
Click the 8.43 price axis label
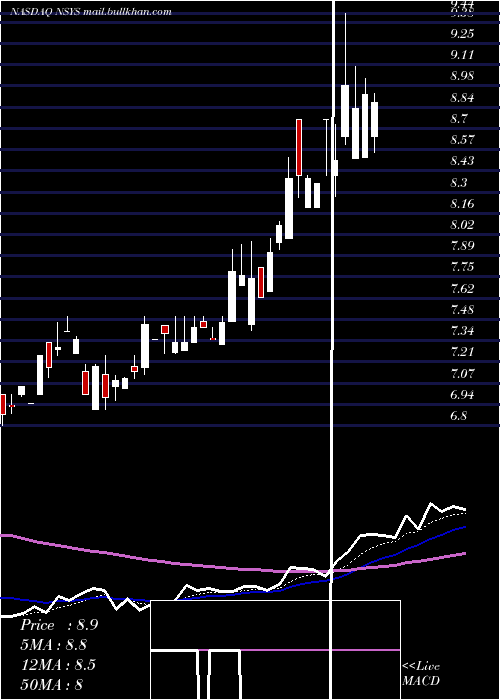click(x=462, y=161)
